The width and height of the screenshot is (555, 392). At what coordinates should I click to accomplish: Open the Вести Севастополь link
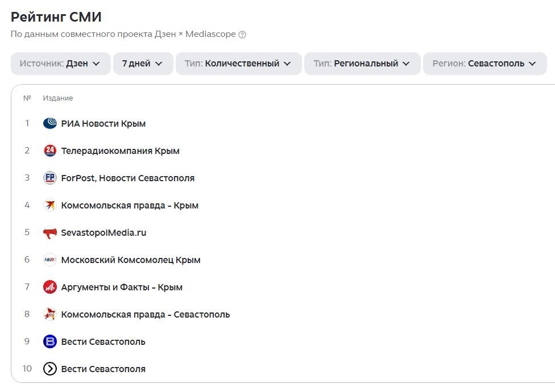(x=103, y=342)
